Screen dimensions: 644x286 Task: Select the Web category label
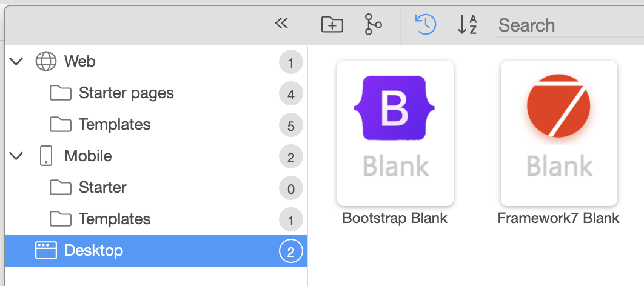pyautogui.click(x=79, y=62)
